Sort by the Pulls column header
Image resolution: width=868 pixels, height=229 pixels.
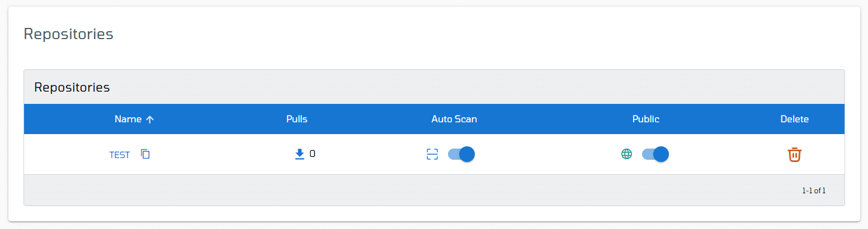(x=297, y=119)
